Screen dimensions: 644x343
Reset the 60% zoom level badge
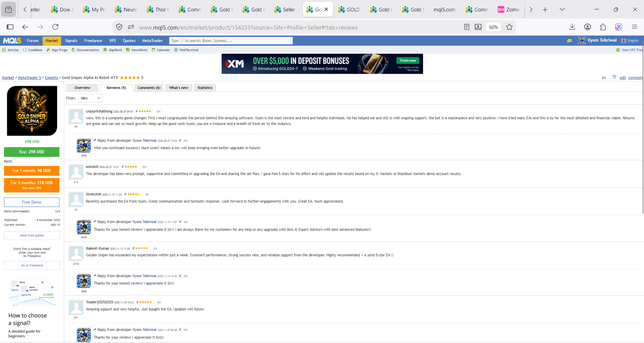pos(493,27)
